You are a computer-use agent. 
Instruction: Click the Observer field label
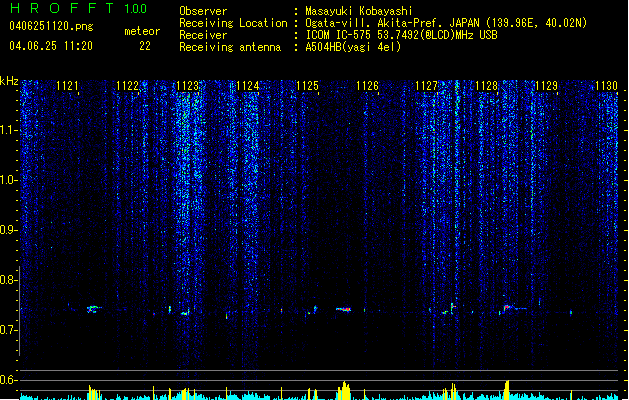click(x=203, y=11)
